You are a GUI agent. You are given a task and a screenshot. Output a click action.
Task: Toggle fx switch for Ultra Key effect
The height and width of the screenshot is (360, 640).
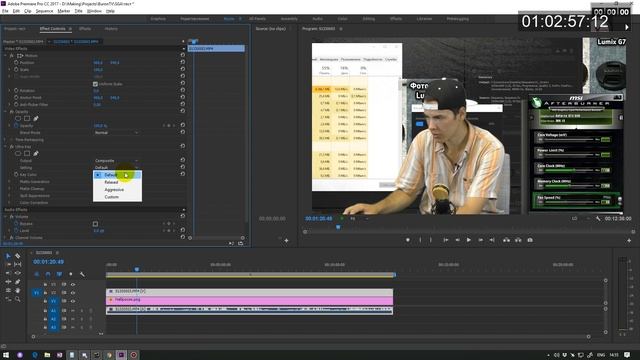11,147
